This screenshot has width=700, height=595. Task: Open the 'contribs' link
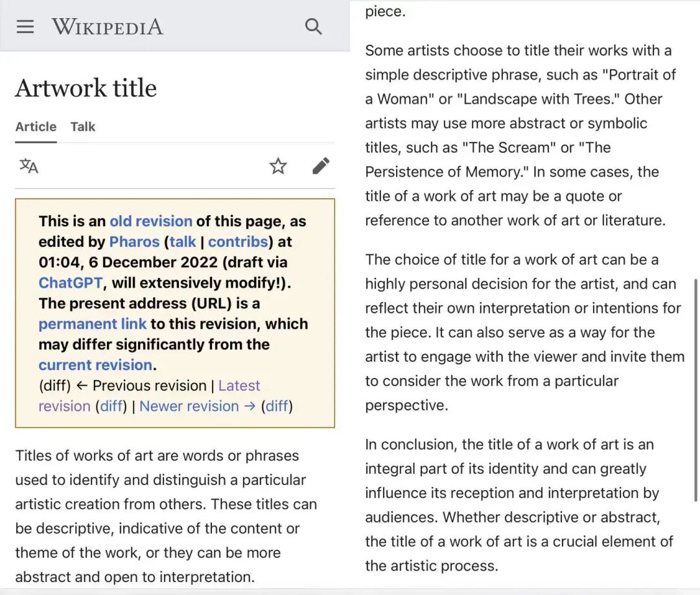(238, 242)
